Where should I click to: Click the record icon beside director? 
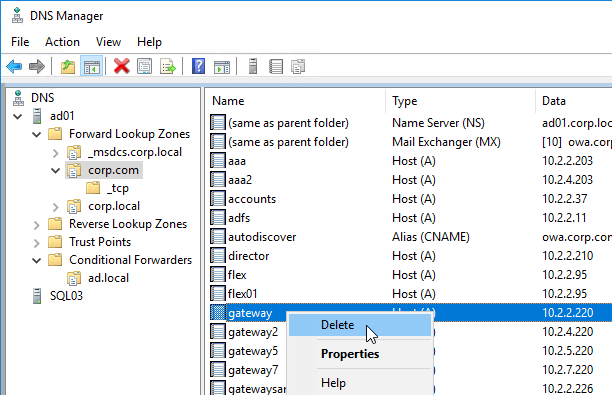point(218,256)
